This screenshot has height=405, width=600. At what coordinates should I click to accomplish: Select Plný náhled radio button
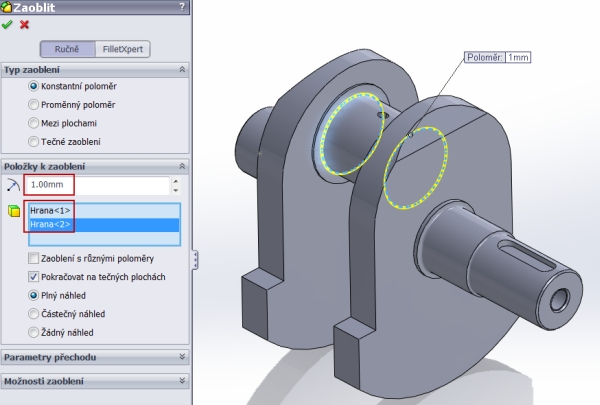[34, 296]
